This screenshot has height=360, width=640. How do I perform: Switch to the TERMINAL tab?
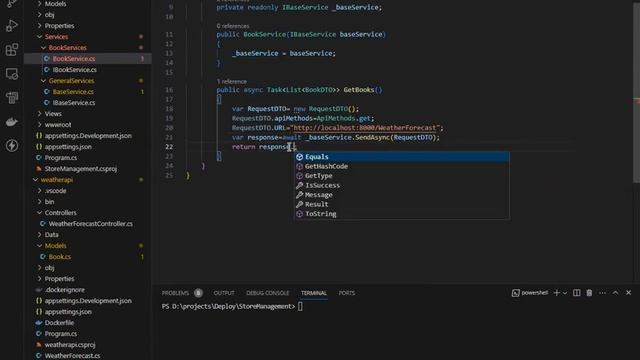click(314, 293)
